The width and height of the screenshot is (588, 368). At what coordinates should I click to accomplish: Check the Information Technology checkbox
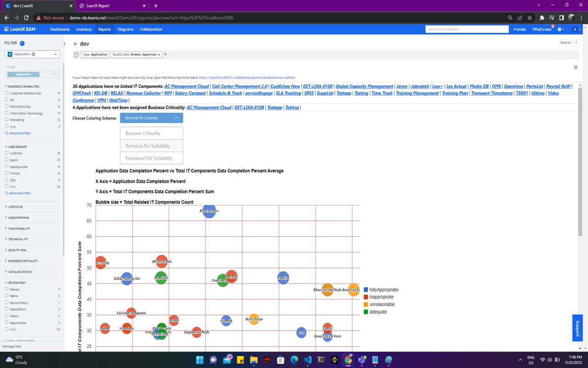pos(7,113)
